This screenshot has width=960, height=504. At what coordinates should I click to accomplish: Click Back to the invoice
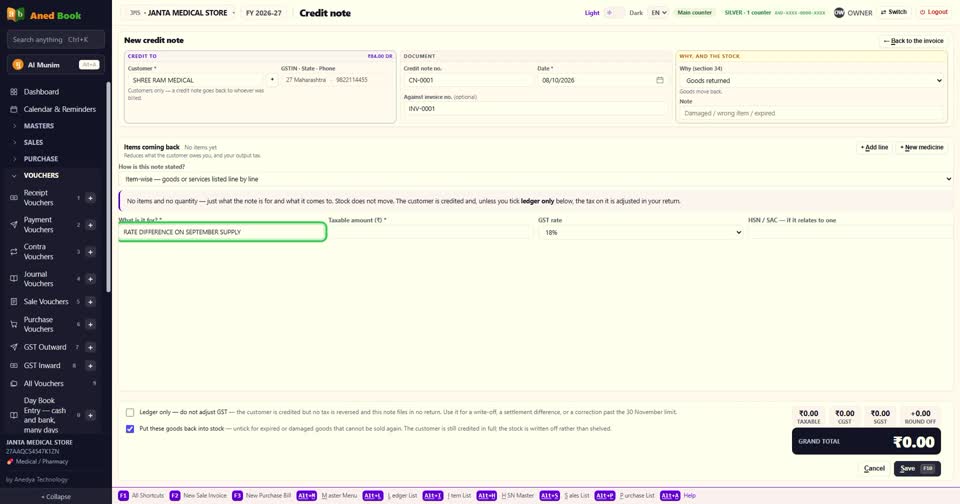point(913,40)
